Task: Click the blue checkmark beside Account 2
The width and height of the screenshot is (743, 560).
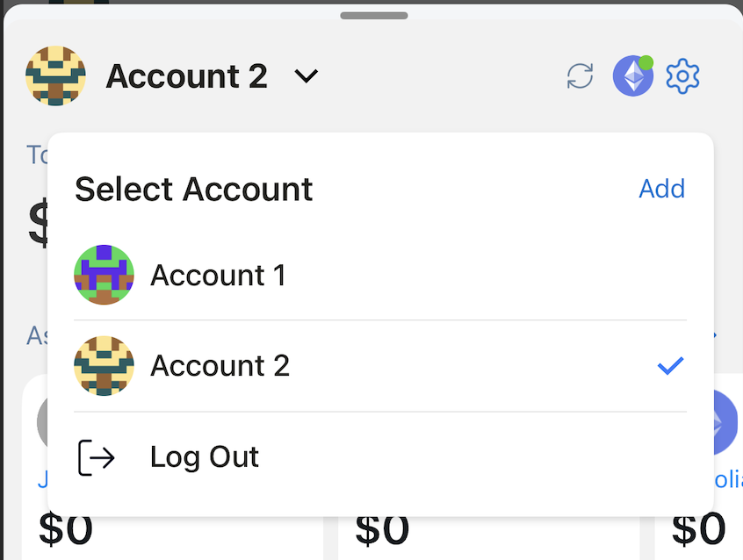Action: coord(670,366)
